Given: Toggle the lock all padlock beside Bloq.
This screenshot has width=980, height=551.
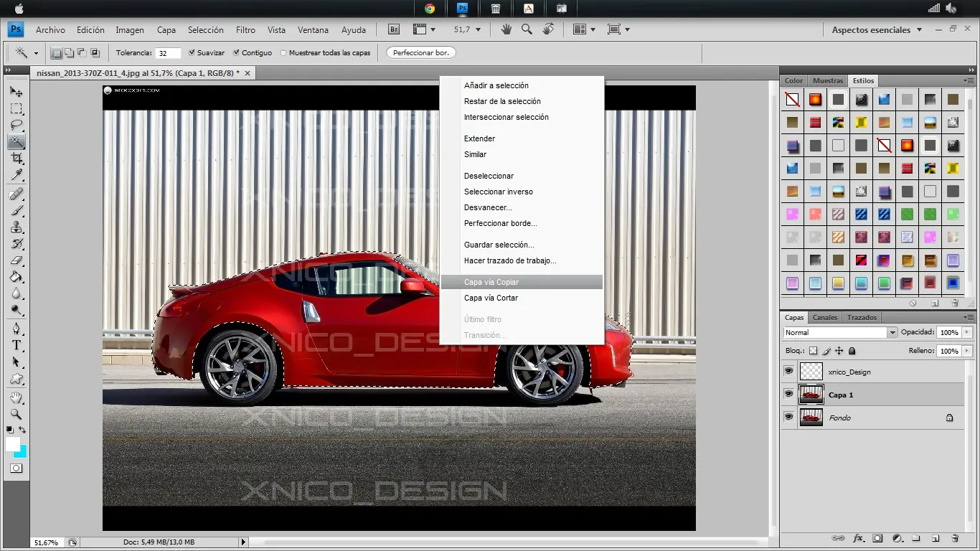Looking at the screenshot, I should [852, 351].
